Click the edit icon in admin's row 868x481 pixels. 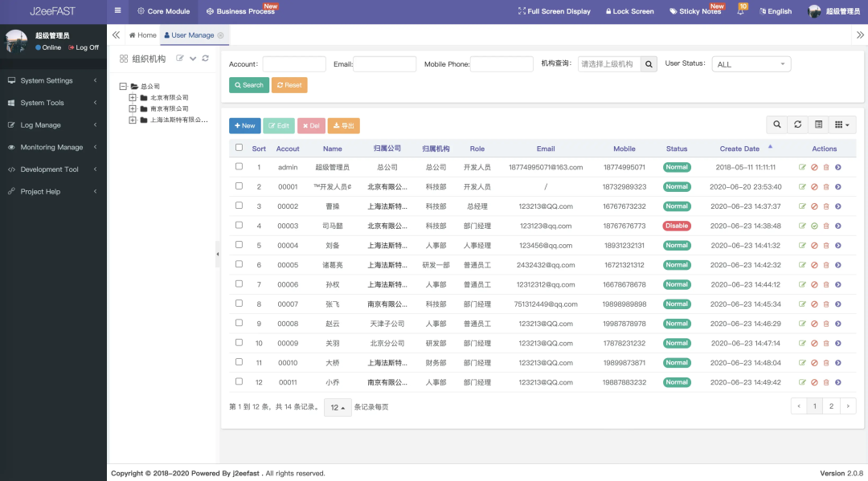[802, 167]
